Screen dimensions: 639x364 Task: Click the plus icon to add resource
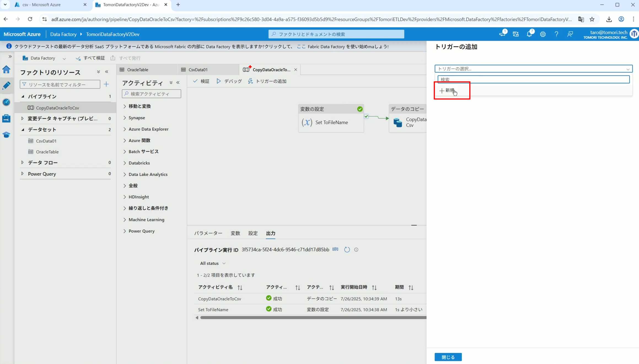click(x=106, y=84)
